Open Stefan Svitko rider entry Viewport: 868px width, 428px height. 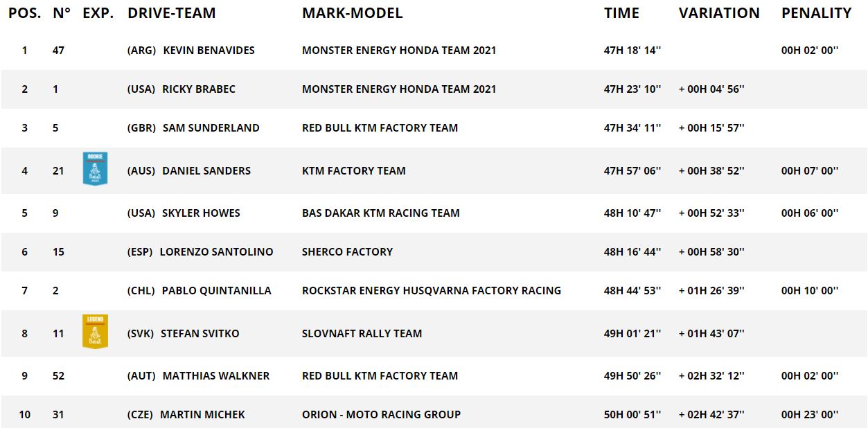[x=200, y=334]
